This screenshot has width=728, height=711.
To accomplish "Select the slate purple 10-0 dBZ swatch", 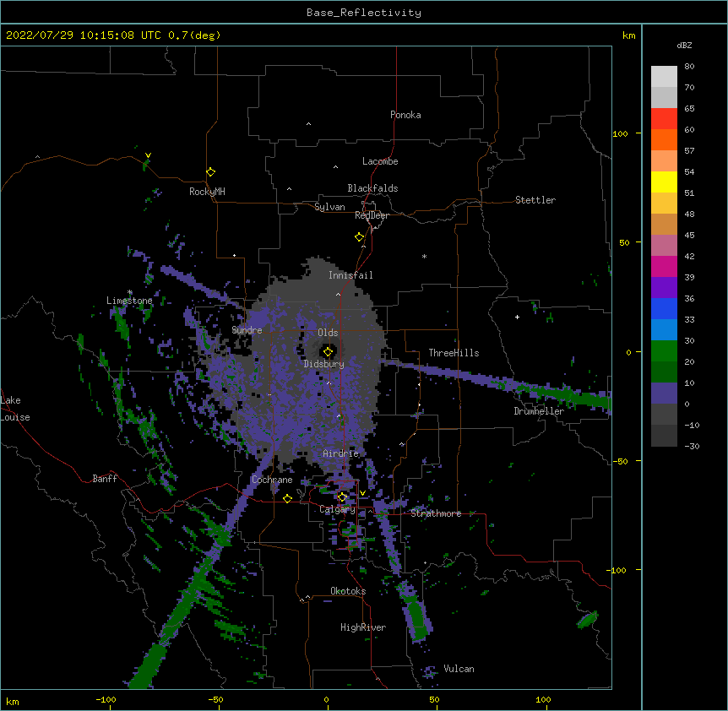I will coord(664,393).
